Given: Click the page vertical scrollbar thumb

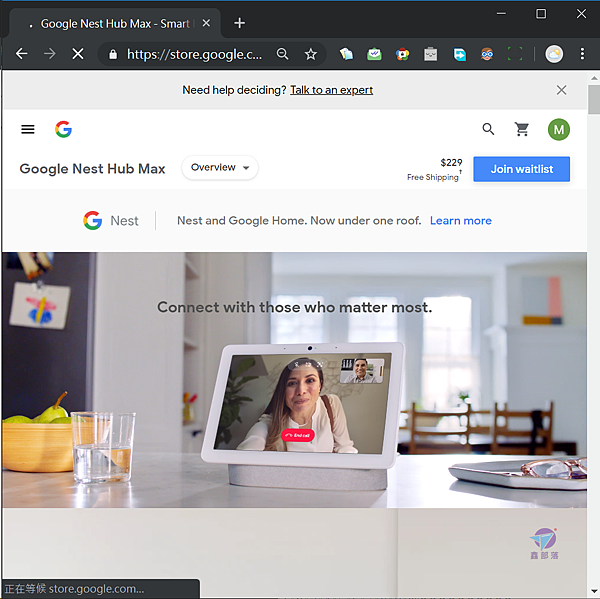Looking at the screenshot, I should pyautogui.click(x=594, y=99).
